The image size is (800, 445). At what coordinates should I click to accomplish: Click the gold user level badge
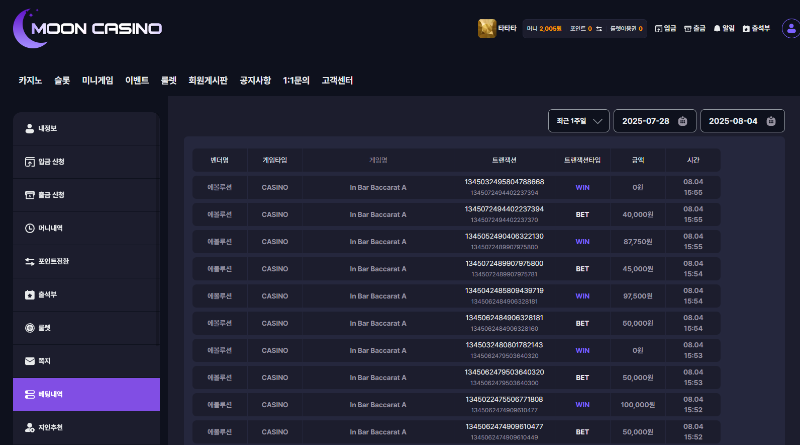(x=487, y=29)
